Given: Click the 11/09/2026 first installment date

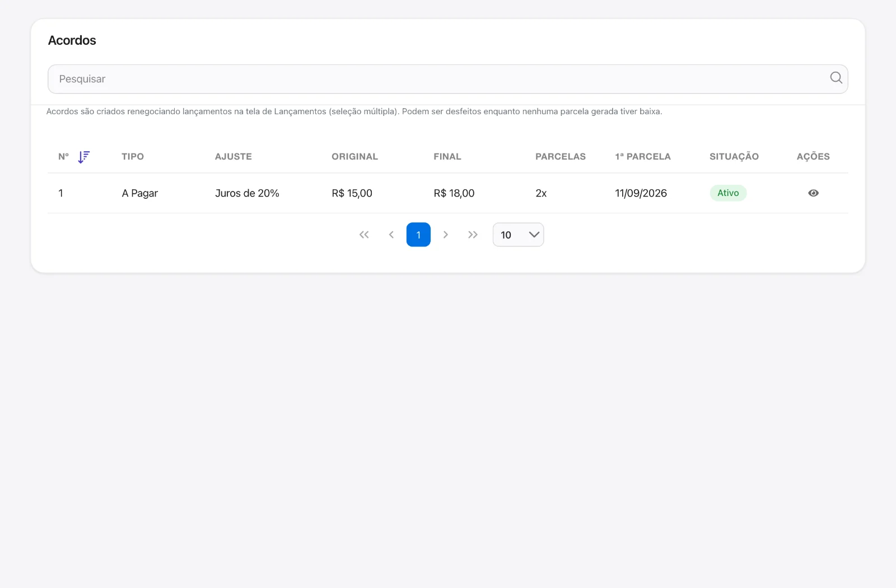Looking at the screenshot, I should 641,193.
